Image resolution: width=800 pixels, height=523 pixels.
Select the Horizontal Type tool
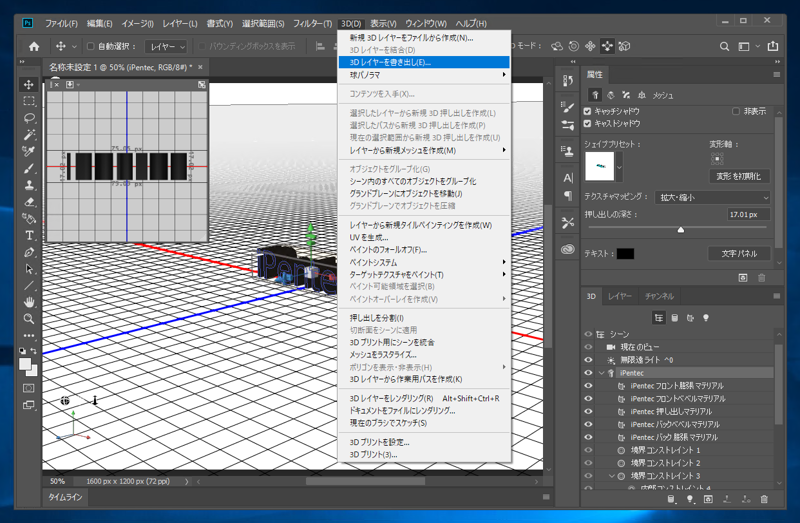(29, 235)
